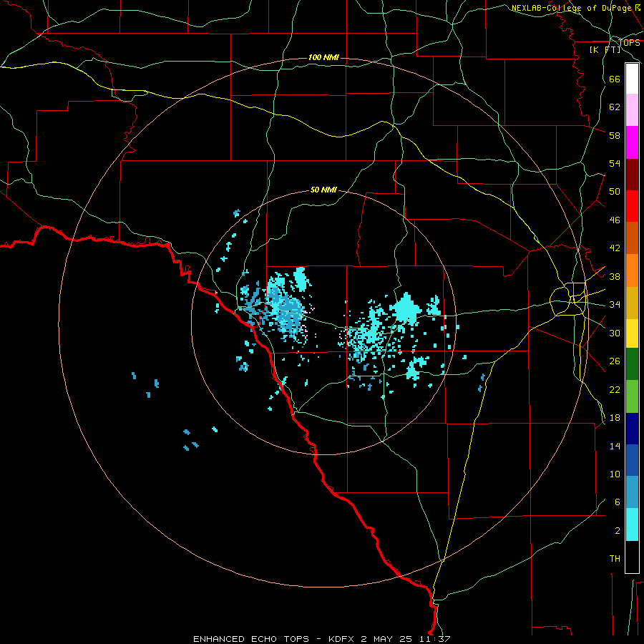Click the 46 legend value
644x644 pixels.
[615, 220]
